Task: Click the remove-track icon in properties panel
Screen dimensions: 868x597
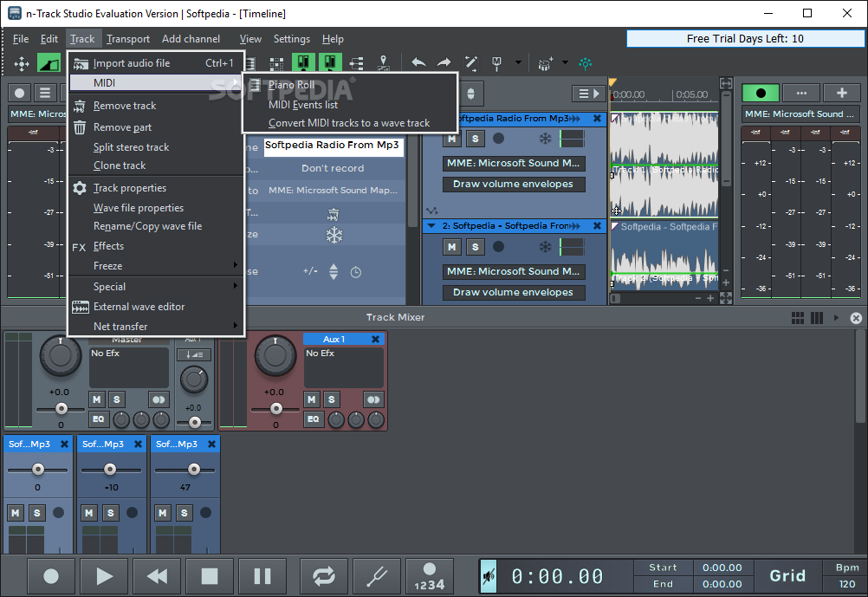Action: tap(334, 214)
